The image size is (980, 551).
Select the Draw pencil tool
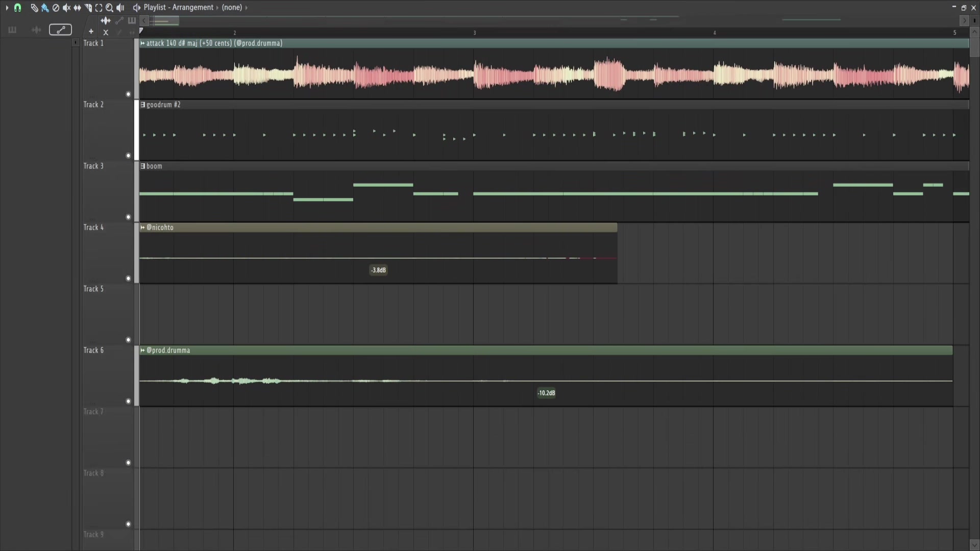coord(34,8)
